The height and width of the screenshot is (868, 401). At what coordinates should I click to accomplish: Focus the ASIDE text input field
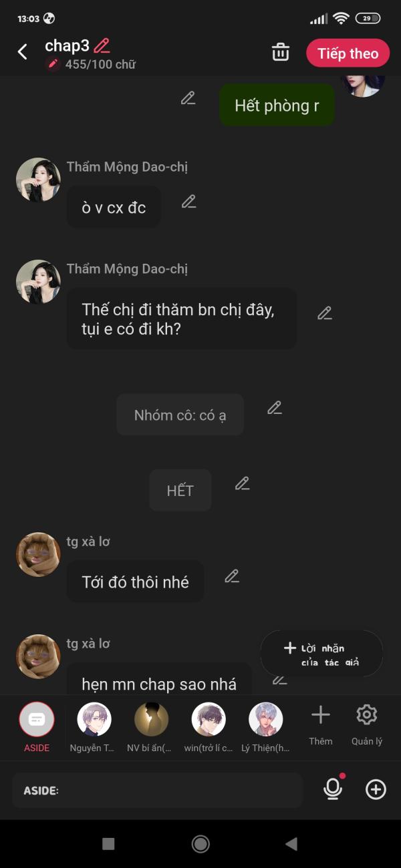click(x=158, y=790)
